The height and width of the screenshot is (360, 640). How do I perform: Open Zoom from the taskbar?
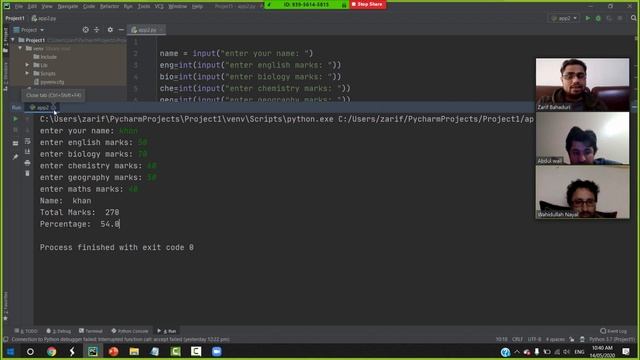pos(217,351)
